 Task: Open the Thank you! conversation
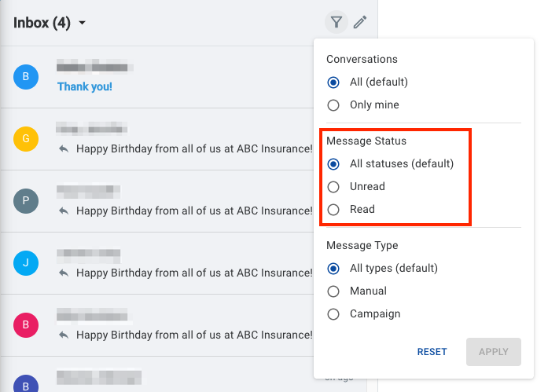[85, 86]
